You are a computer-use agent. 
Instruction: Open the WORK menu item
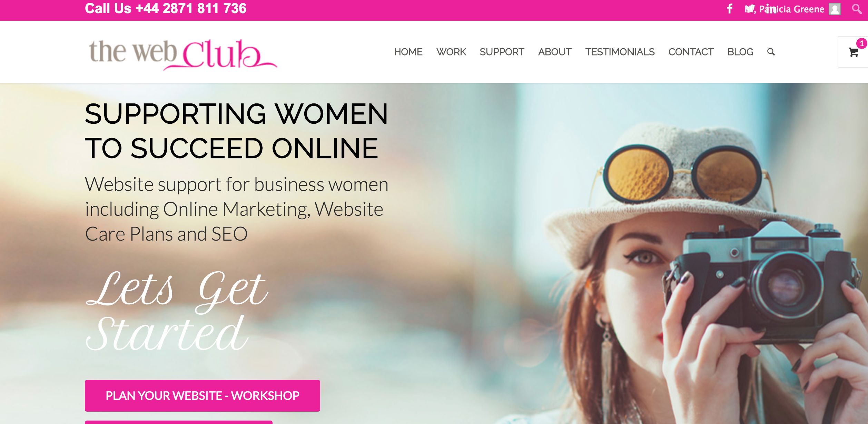pyautogui.click(x=451, y=52)
